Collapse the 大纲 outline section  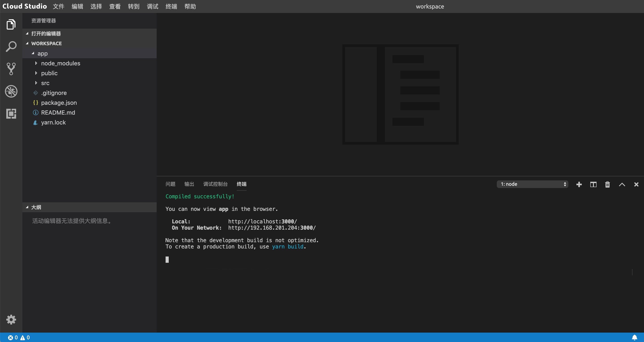(x=27, y=207)
